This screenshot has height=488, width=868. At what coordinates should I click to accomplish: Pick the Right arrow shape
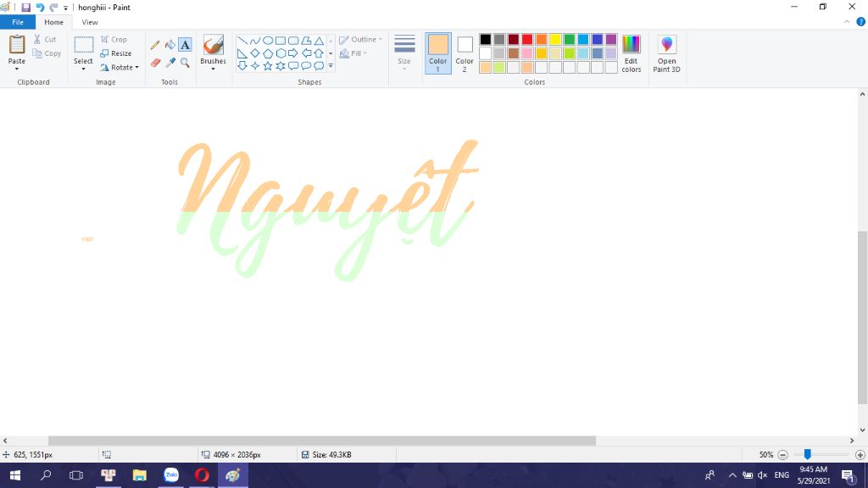click(x=292, y=53)
